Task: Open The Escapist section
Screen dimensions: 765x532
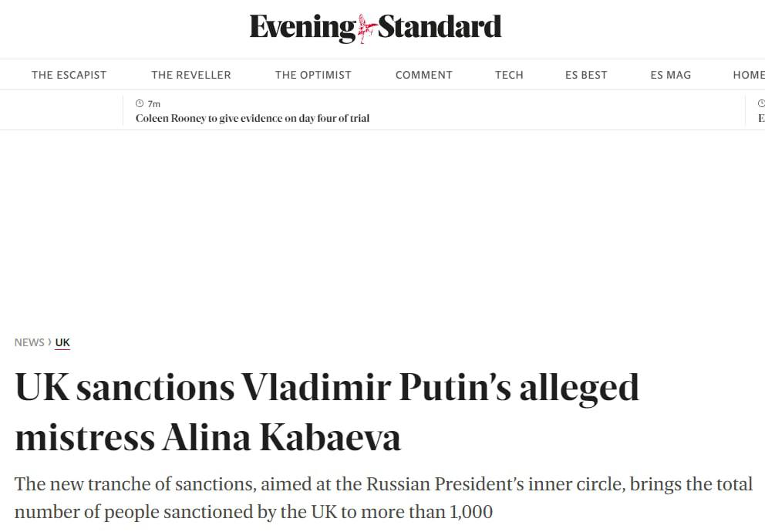Action: (69, 75)
